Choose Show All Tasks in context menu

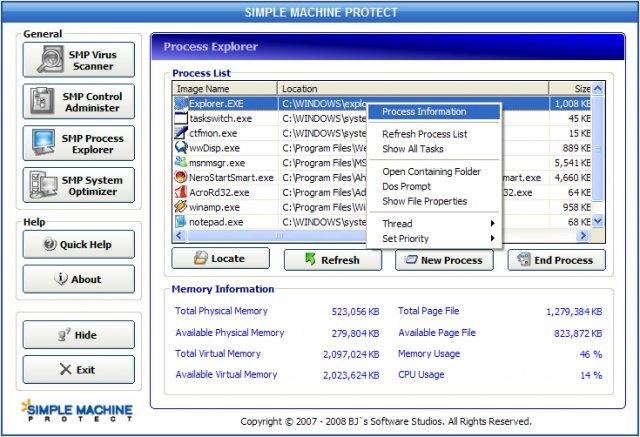click(x=434, y=149)
